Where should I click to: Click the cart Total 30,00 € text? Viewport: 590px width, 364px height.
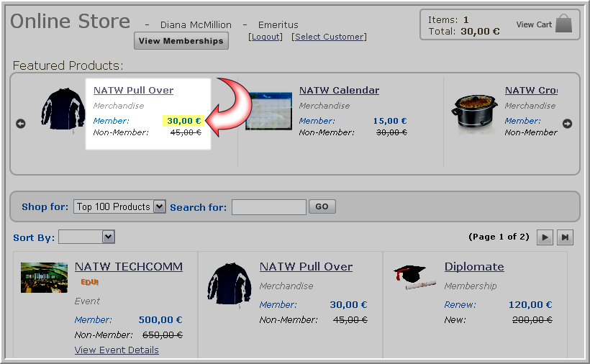click(464, 31)
